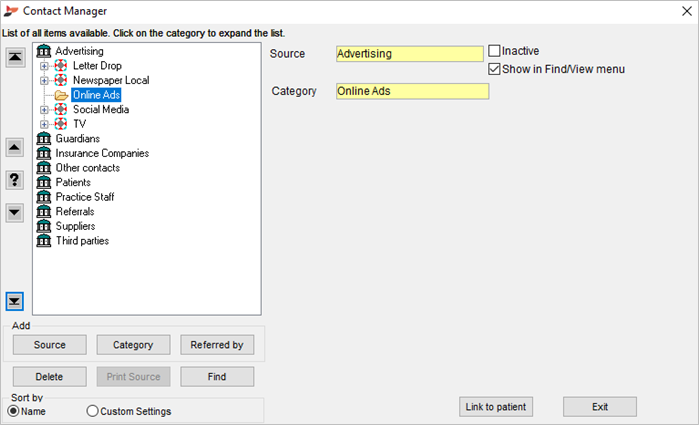The height and width of the screenshot is (425, 699).
Task: Click the Online Ads open folder icon
Action: 61,95
